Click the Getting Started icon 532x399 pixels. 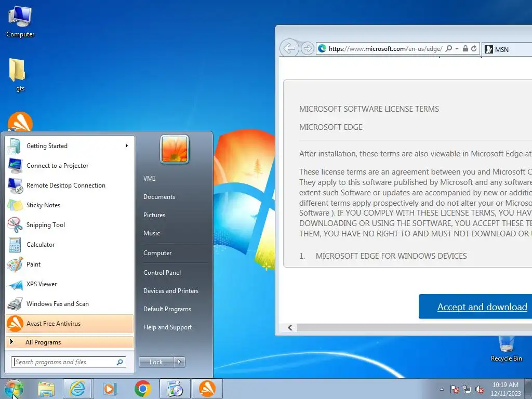14,146
